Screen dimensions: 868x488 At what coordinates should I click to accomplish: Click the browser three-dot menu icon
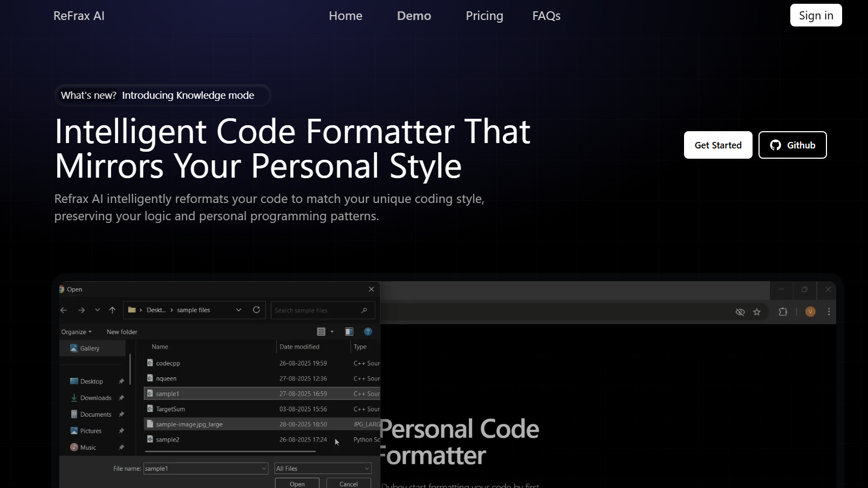point(829,312)
